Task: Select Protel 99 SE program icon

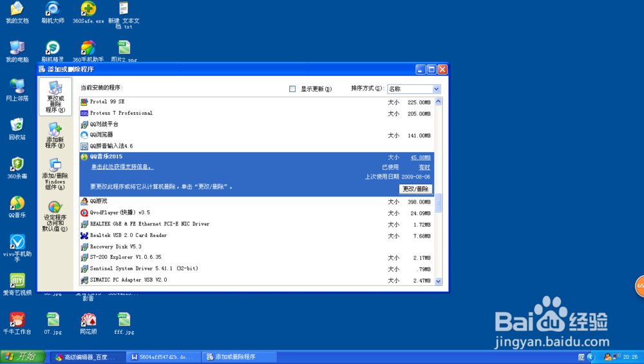Action: (84, 102)
